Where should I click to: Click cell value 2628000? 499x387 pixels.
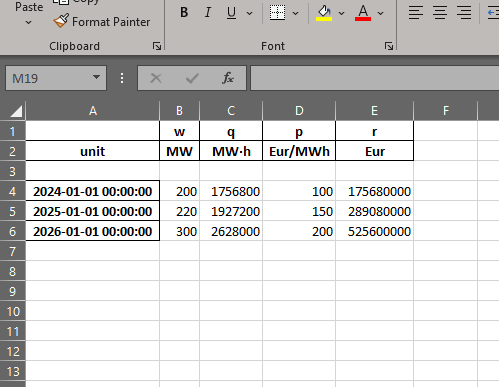click(231, 231)
